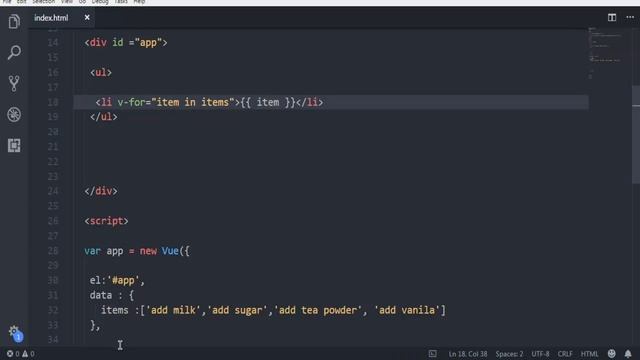The width and height of the screenshot is (640, 360).
Task: Split the editor to the side
Action: (x=611, y=18)
